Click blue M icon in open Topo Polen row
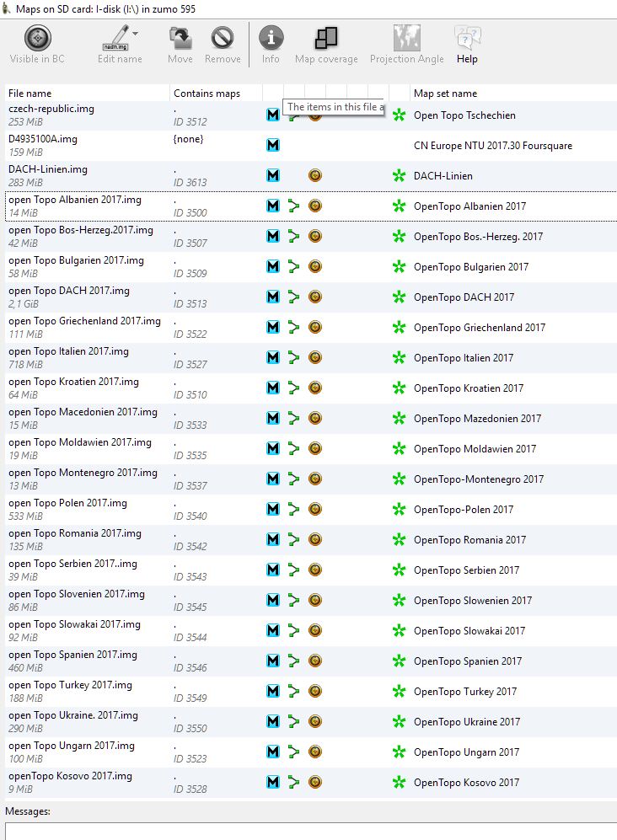Screen dimensions: 617x840 pyautogui.click(x=272, y=510)
